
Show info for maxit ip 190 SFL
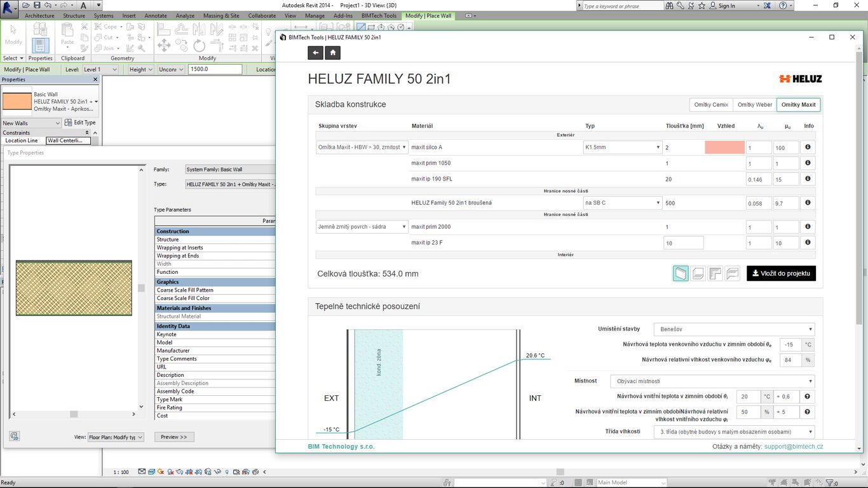coord(808,179)
